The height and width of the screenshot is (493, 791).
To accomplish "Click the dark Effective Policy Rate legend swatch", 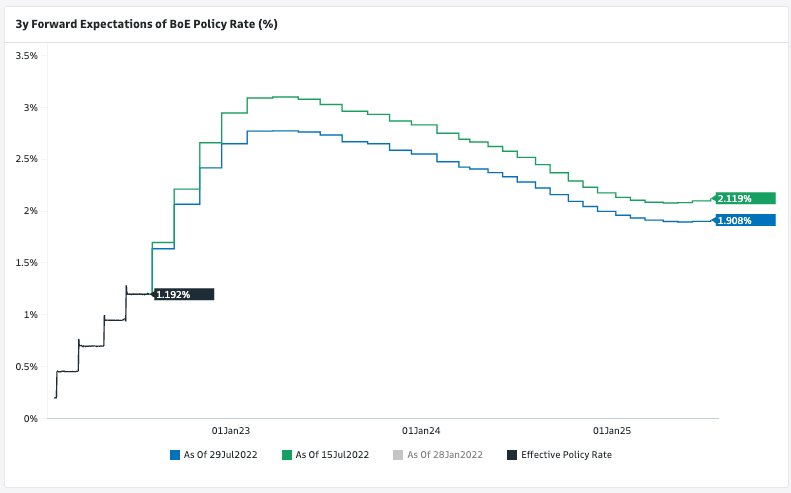I will point(512,454).
